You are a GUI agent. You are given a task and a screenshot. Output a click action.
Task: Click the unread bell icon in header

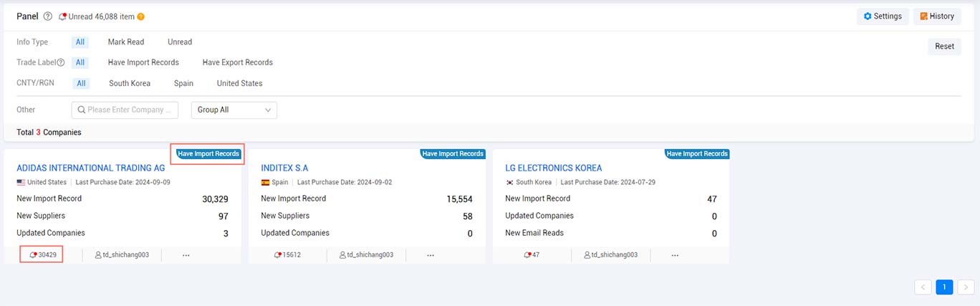[63, 16]
